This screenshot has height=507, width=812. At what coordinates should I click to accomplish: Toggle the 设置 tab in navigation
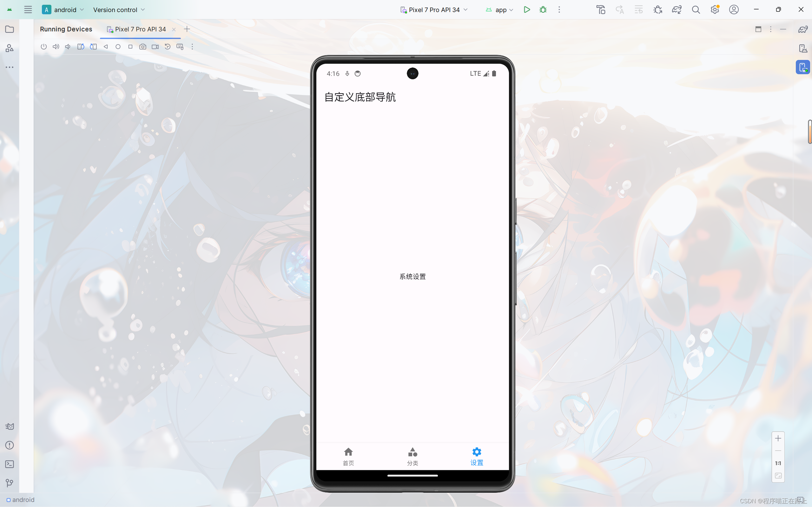pos(477,456)
